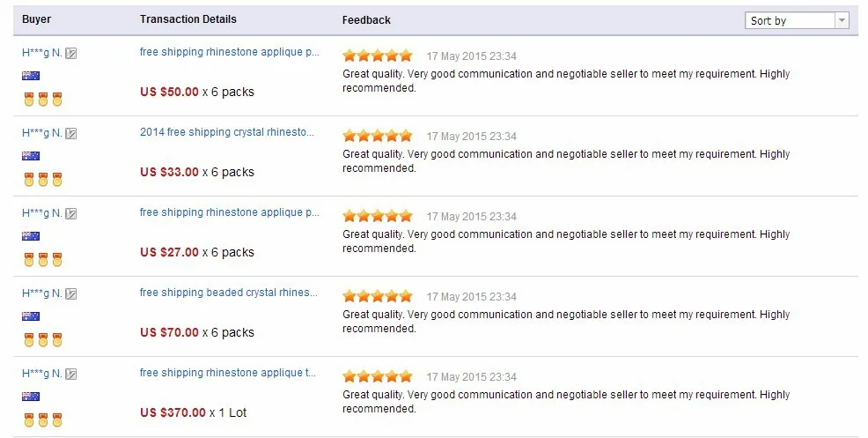868x438 pixels.
Task: Click the note icon beside buyer for the $370.00 order
Action: [70, 375]
